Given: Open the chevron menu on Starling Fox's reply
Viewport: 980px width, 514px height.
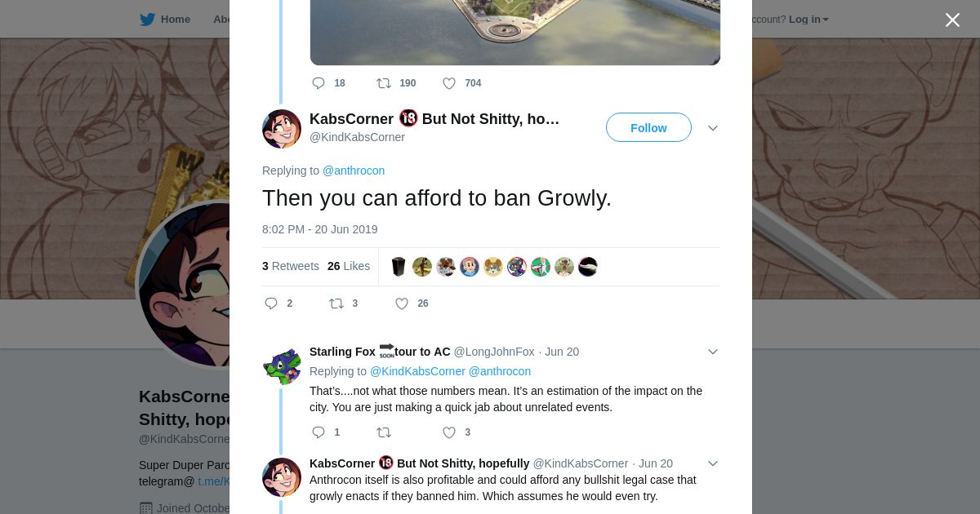Looking at the screenshot, I should point(713,352).
